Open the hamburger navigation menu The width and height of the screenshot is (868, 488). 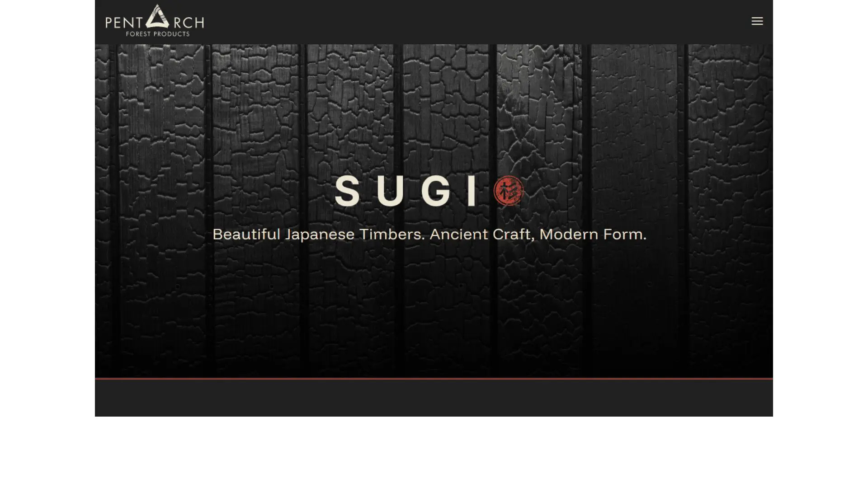point(757,21)
